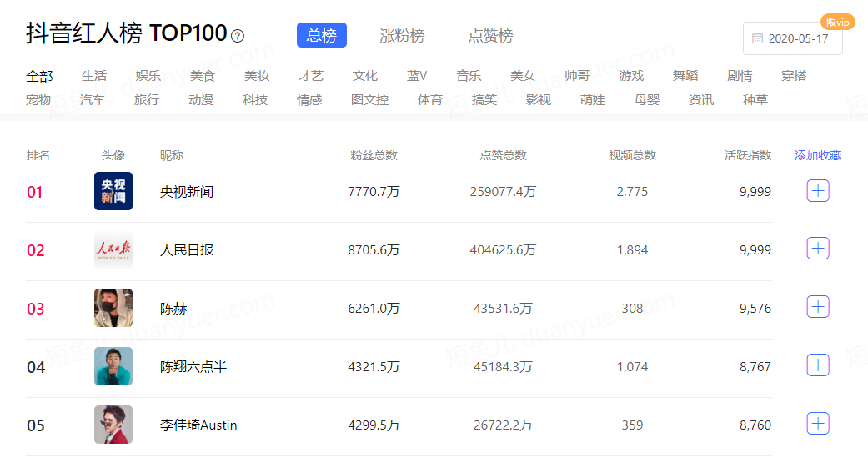Viewport: 868px width, 463px height.
Task: Add 人民日报 to favorites with plus icon
Action: pos(818,249)
